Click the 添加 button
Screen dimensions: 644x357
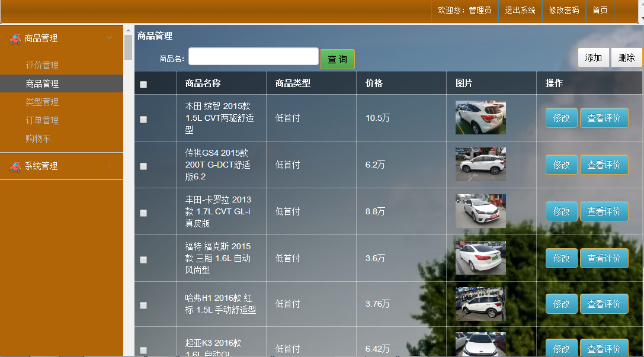[x=594, y=57]
